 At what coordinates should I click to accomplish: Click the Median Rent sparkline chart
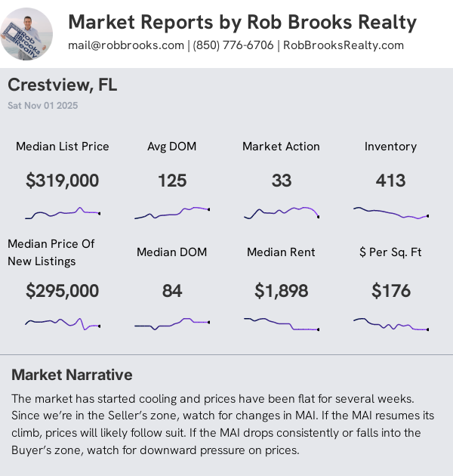point(282,324)
